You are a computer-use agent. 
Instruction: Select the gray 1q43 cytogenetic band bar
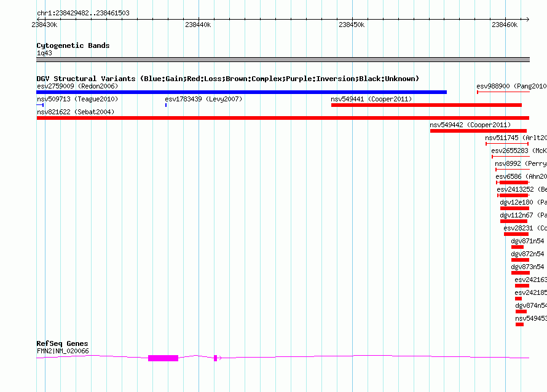283,60
